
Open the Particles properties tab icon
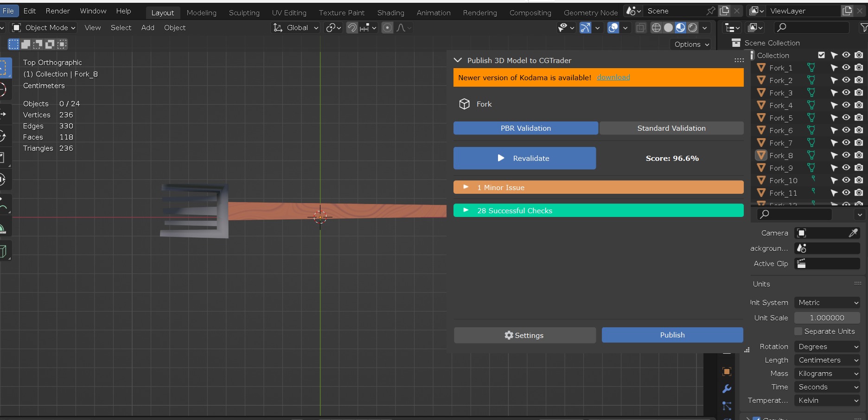coord(727,406)
